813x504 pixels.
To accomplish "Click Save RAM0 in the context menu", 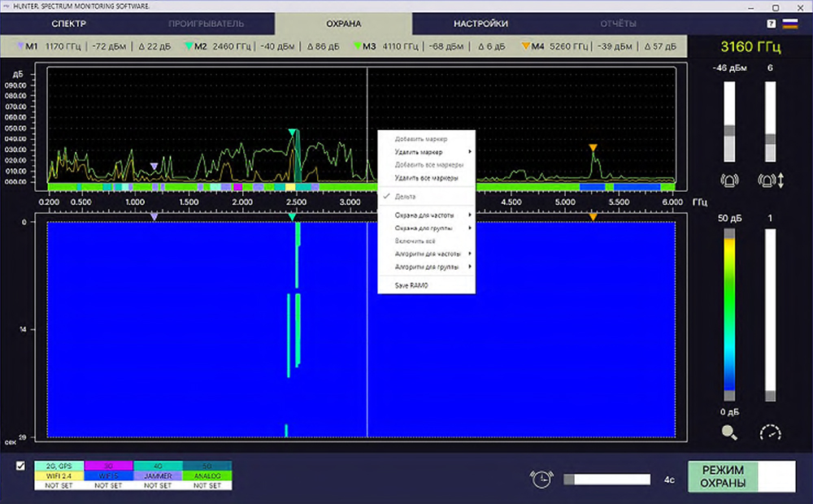I will [411, 285].
